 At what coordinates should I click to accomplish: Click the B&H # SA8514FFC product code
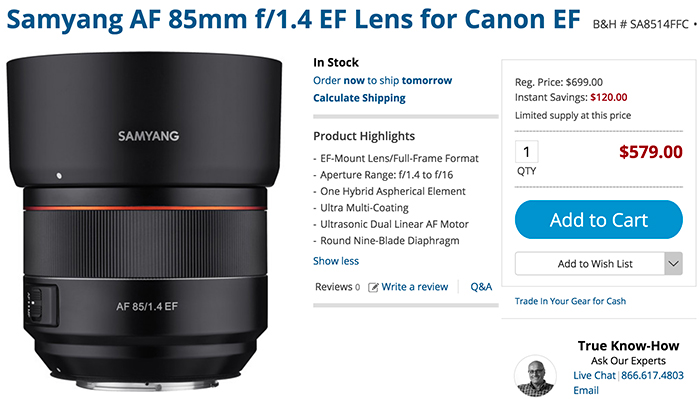point(641,25)
